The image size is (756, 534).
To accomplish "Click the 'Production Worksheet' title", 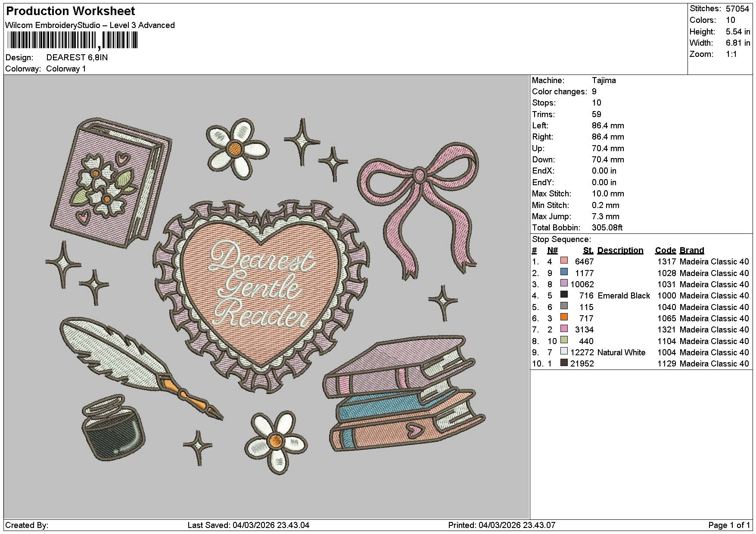I will tap(71, 11).
